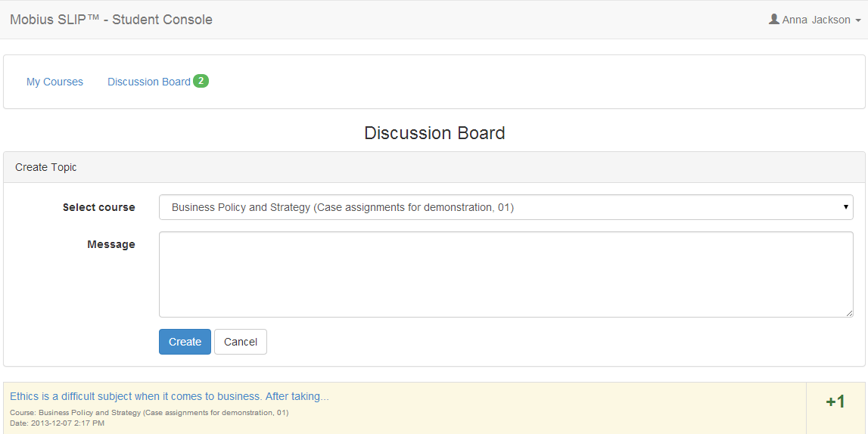Click the Mobius SLIP Student Console title
The height and width of the screenshot is (434, 868).
pos(111,20)
